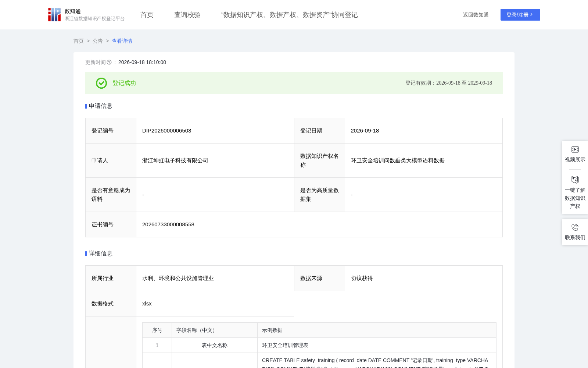Click the 证书编号 label cell
This screenshot has height=368, width=588.
(x=111, y=224)
